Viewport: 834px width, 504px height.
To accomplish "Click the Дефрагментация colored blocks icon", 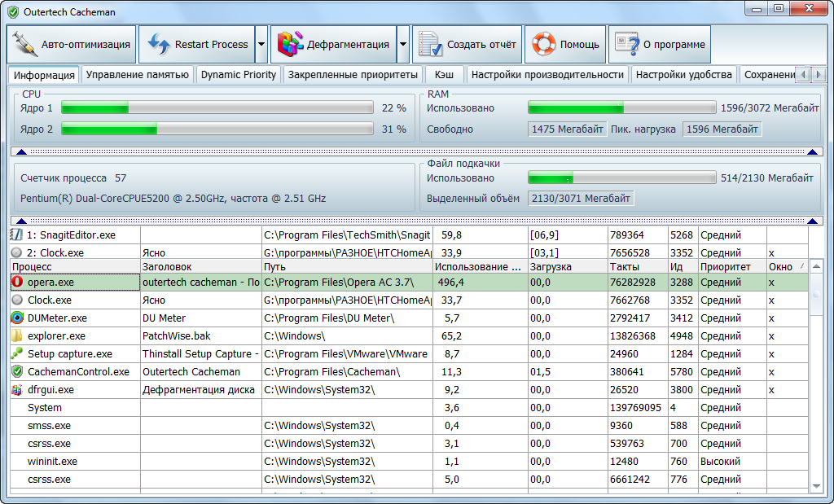I will click(x=289, y=44).
